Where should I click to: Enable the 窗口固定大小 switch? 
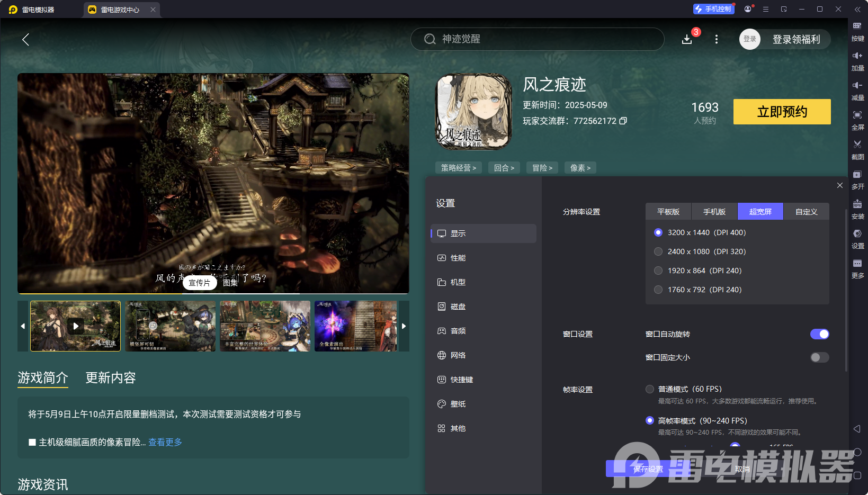click(819, 357)
